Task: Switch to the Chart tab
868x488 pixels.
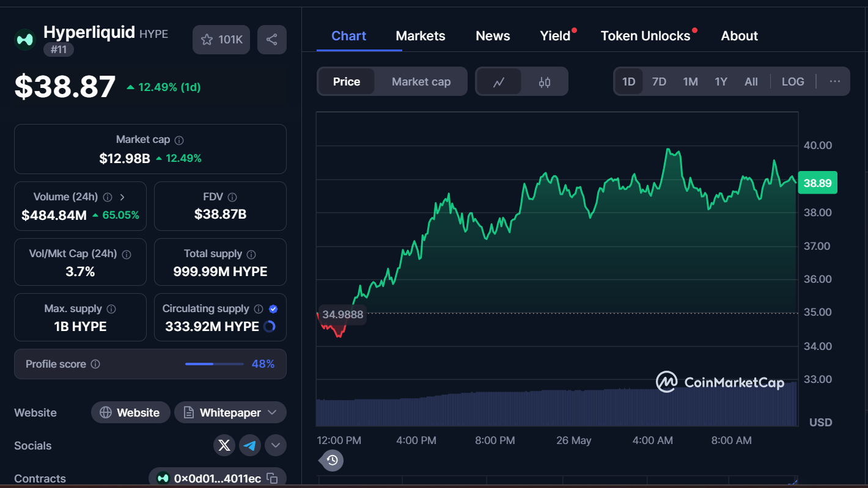Action: pyautogui.click(x=348, y=36)
